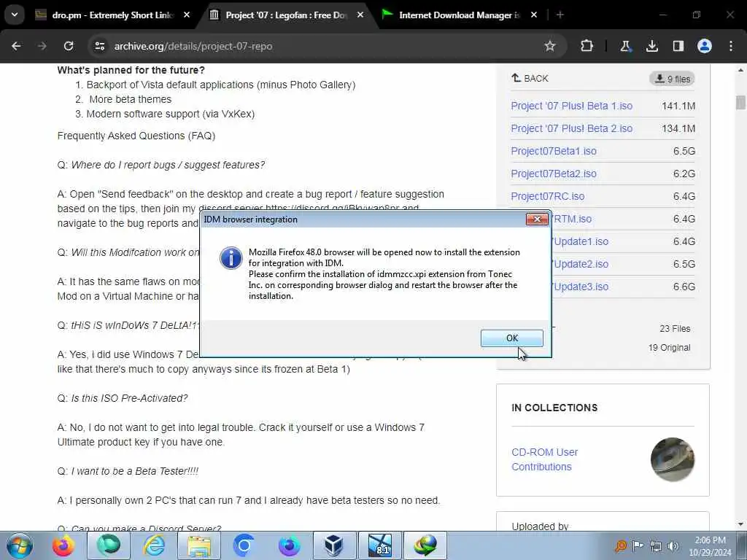
Task: Open CD-ROM User Contributions collection
Action: click(544, 459)
